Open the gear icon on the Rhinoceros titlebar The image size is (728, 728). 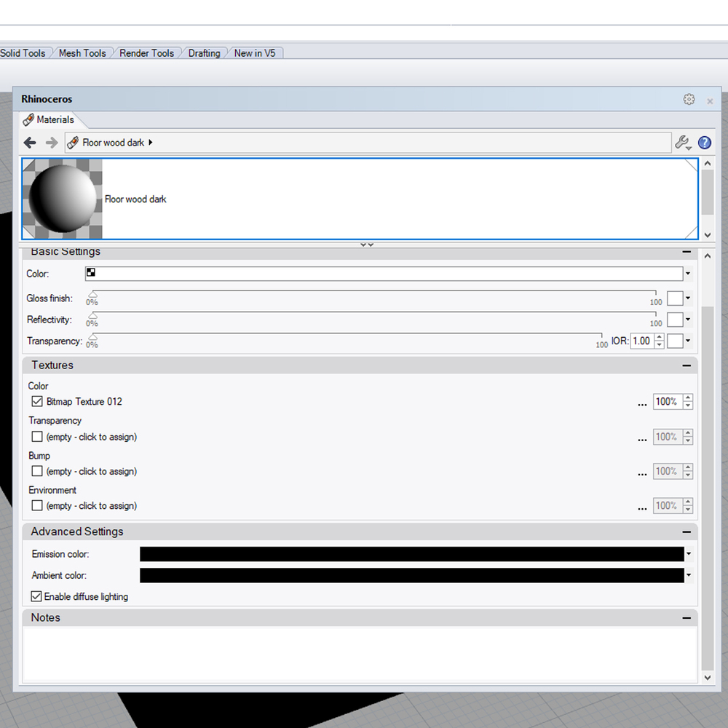click(x=689, y=99)
